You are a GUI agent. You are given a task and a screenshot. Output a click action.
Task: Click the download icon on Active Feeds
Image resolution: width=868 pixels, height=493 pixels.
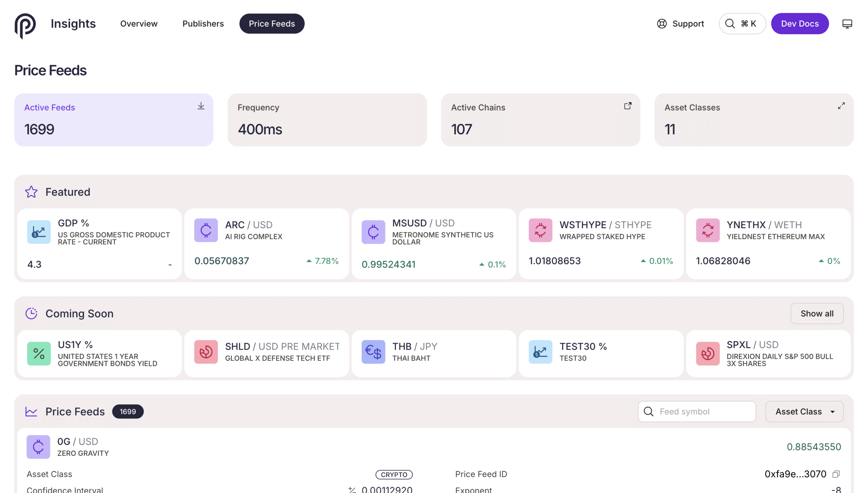(x=201, y=106)
